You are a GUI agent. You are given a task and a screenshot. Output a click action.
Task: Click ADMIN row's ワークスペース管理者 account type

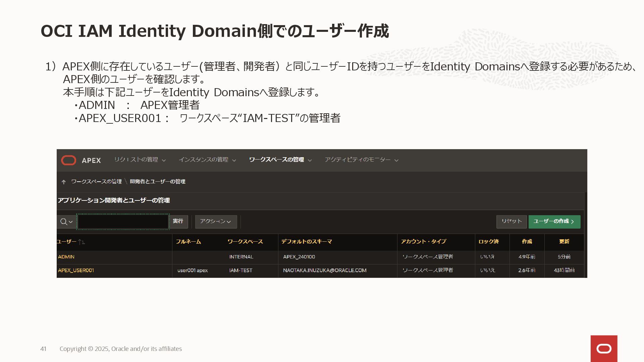[x=428, y=257]
